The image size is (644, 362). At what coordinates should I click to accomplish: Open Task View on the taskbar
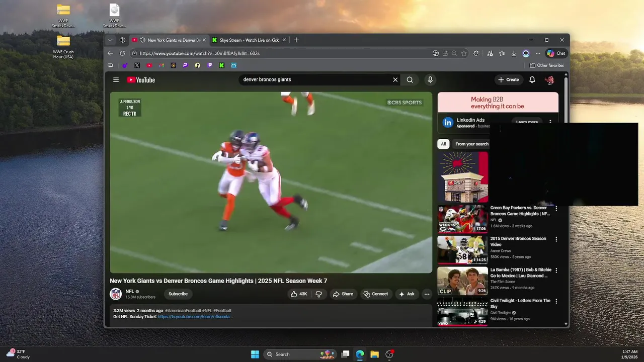(x=345, y=354)
